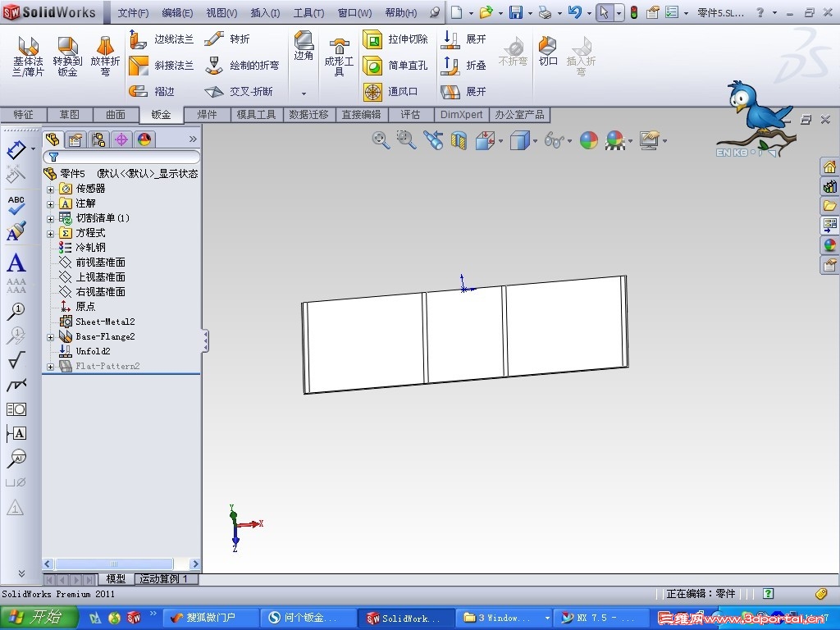Viewport: 840px width, 630px height.
Task: Click Zoom to Area magnifier icon
Action: tap(407, 140)
